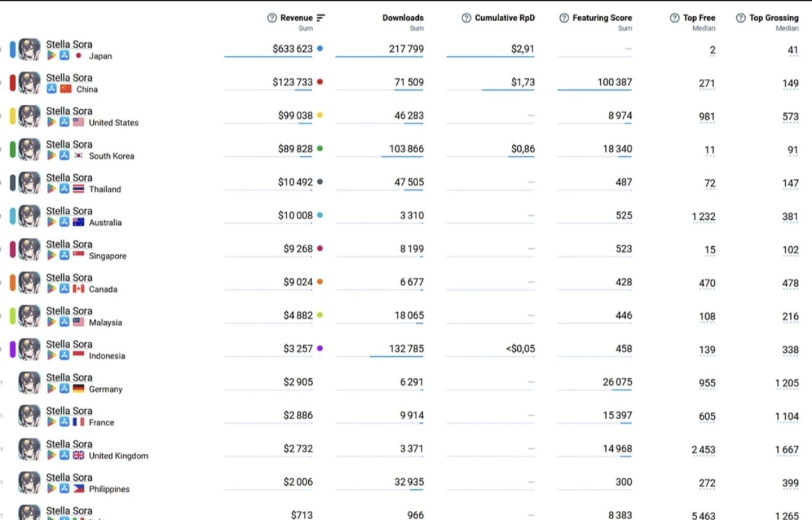Open the Cumulative RpD help icon
This screenshot has height=520, width=812.
[x=466, y=18]
